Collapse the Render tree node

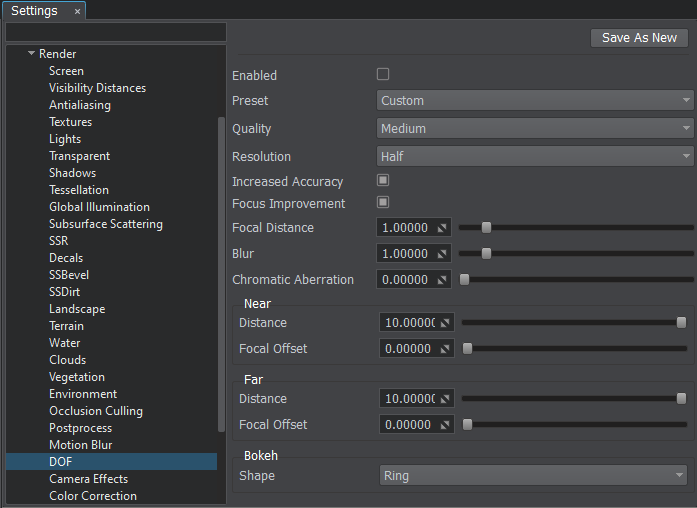point(31,53)
